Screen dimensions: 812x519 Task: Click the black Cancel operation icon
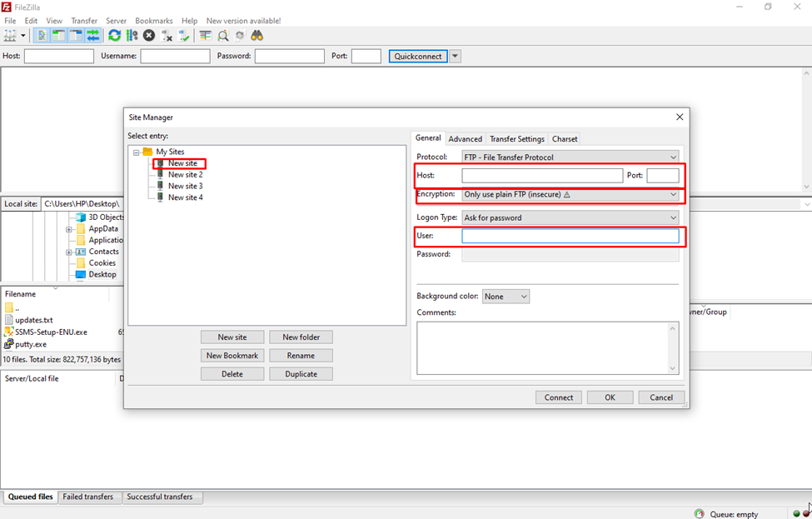coord(149,36)
